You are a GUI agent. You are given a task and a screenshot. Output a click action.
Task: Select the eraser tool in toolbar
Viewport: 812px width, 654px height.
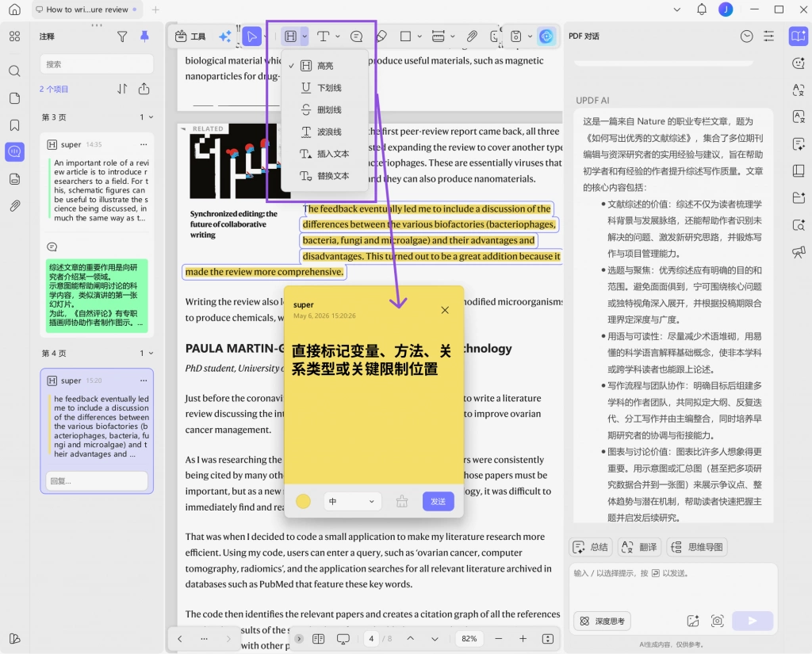tap(381, 36)
